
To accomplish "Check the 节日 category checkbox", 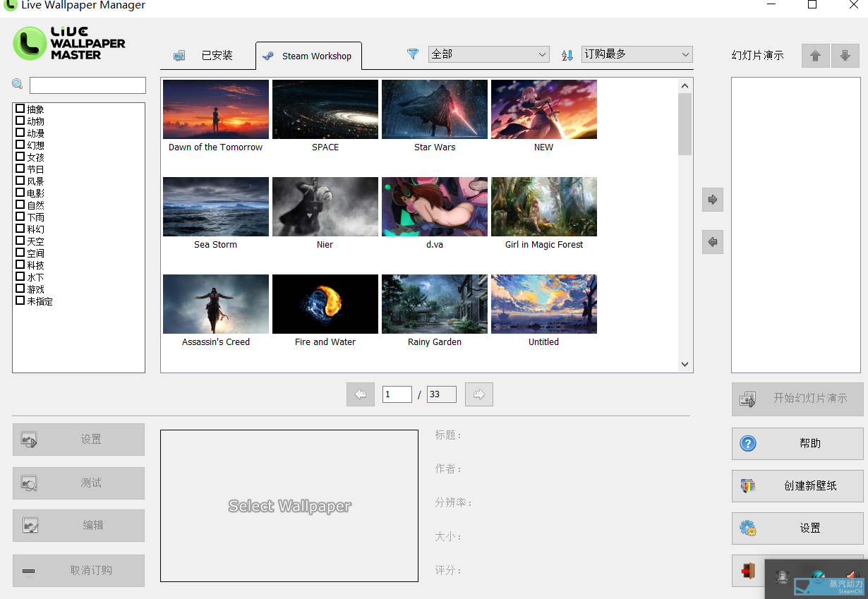I will tap(20, 169).
